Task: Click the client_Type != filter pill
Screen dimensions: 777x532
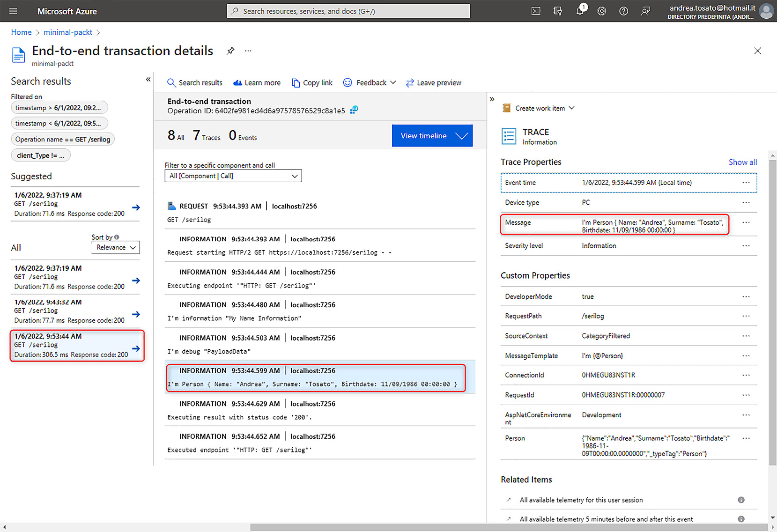Action: [x=41, y=155]
